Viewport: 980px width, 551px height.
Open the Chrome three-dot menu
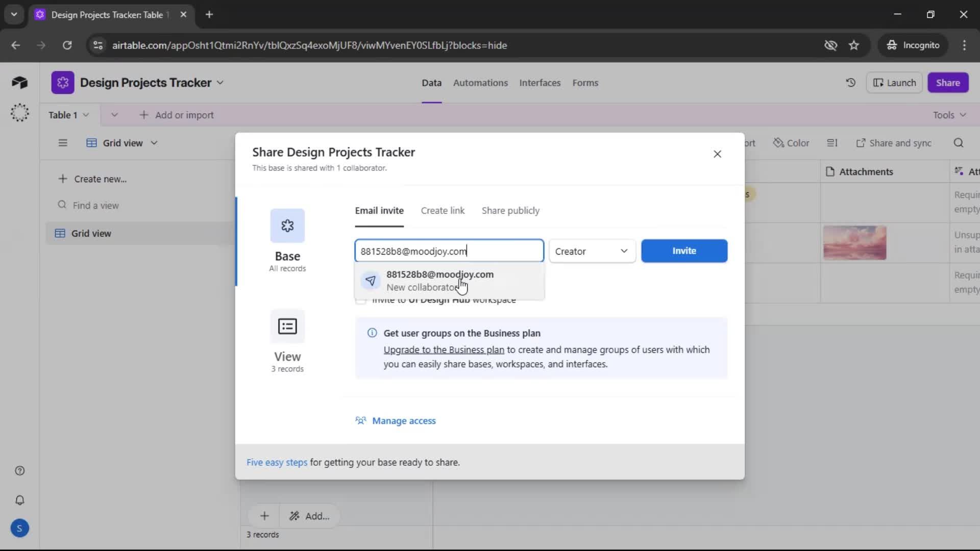(x=964, y=45)
